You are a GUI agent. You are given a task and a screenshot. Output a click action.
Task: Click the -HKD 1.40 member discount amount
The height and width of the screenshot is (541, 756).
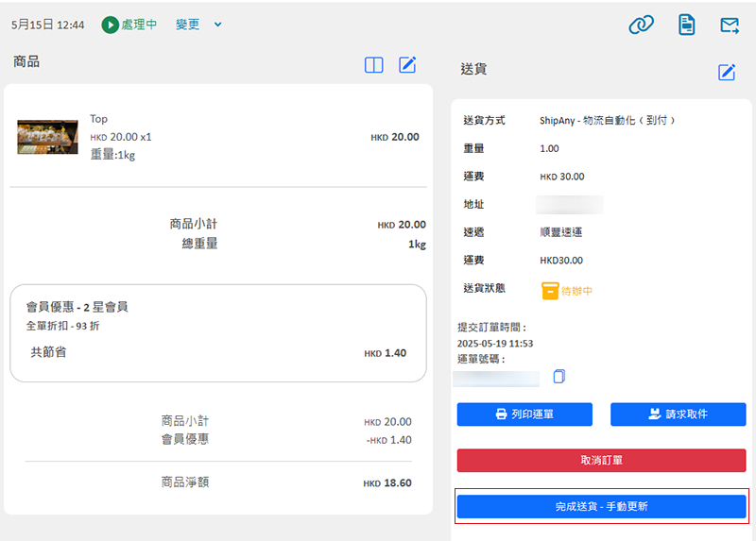(388, 440)
